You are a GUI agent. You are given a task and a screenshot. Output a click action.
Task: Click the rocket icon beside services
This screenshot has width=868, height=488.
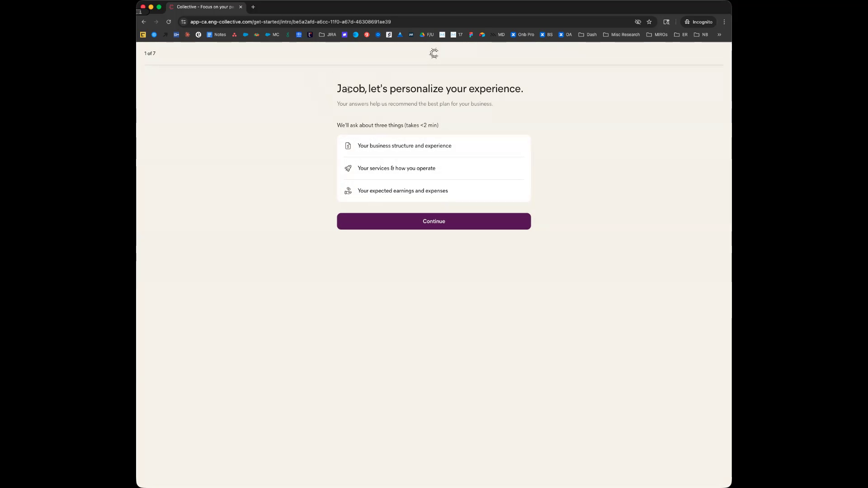[x=348, y=169]
